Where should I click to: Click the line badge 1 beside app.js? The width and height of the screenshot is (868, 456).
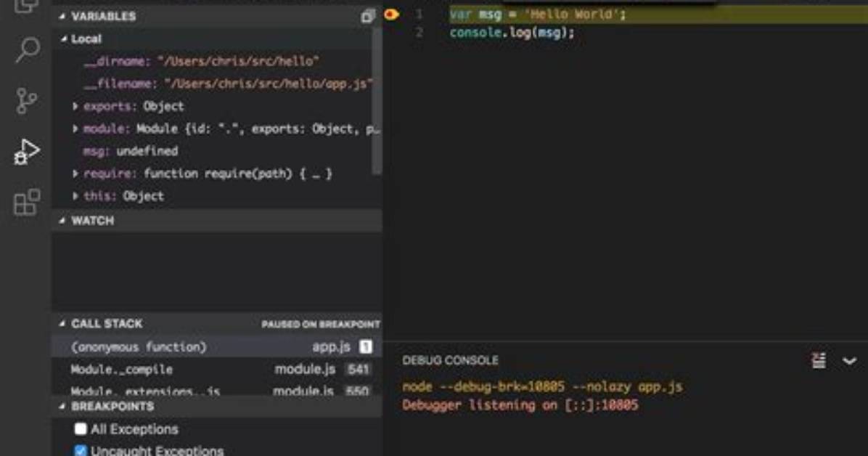point(365,347)
